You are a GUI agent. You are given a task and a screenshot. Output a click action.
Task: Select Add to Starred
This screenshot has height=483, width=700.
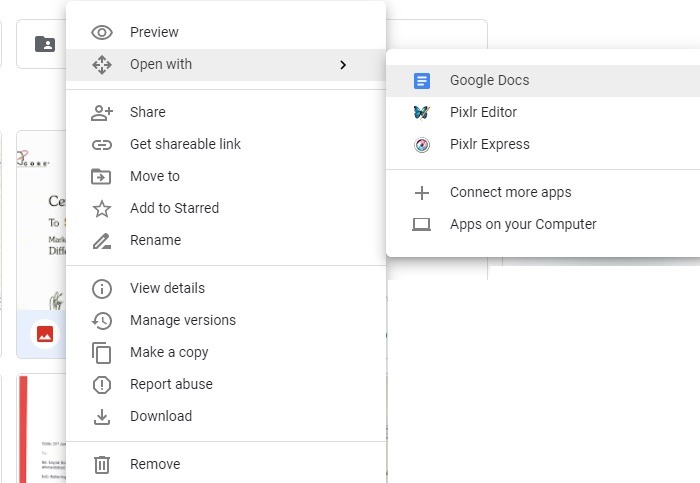pyautogui.click(x=226, y=208)
